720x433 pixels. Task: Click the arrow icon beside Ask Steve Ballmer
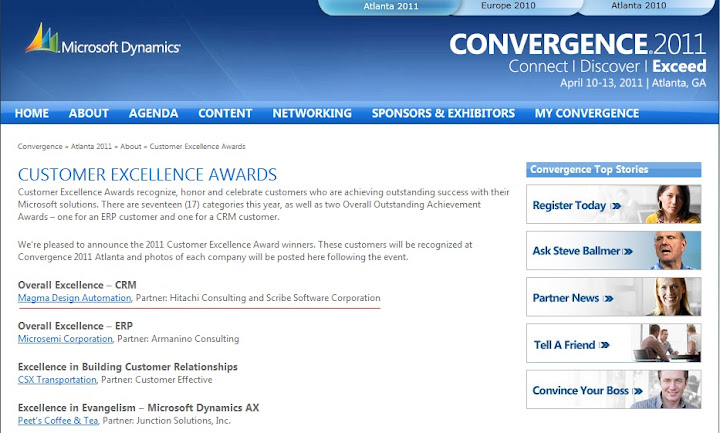point(627,252)
